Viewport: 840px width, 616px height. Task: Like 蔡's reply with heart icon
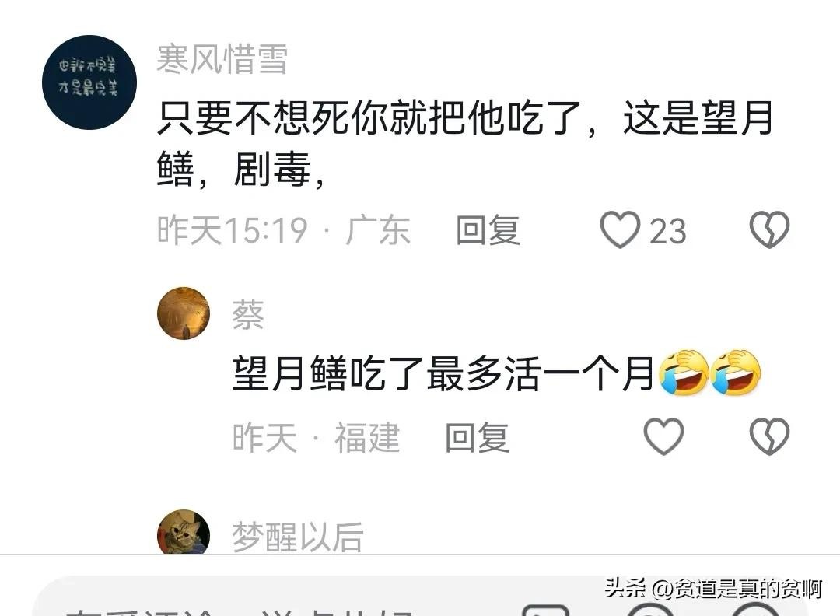[663, 436]
